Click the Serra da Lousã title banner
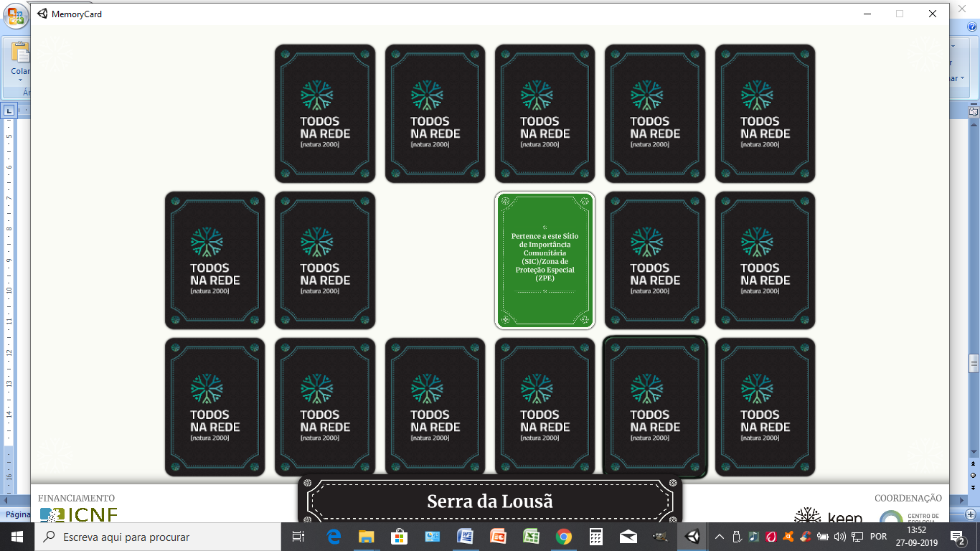The height and width of the screenshot is (551, 980). point(490,501)
